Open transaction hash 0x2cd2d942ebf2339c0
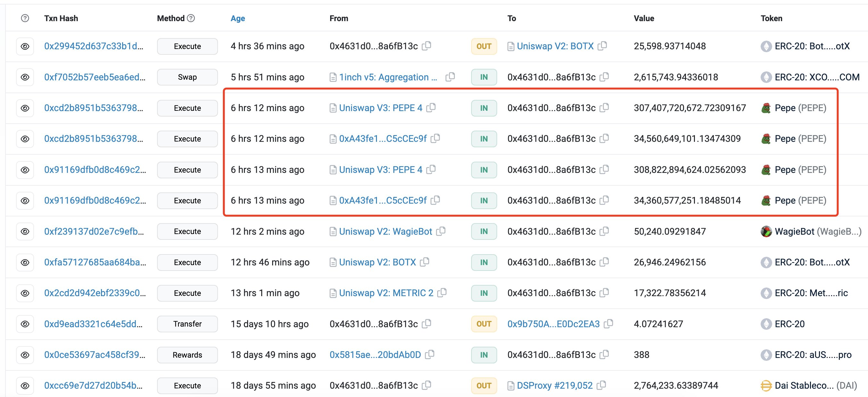868x397 pixels. tap(95, 293)
